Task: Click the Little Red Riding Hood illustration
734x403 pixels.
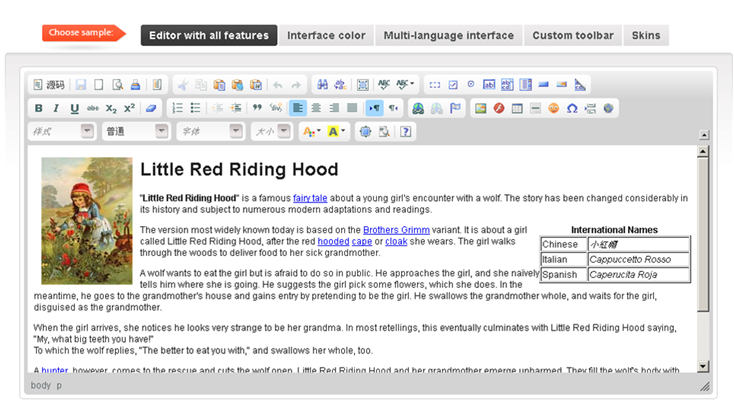Action: (x=86, y=221)
